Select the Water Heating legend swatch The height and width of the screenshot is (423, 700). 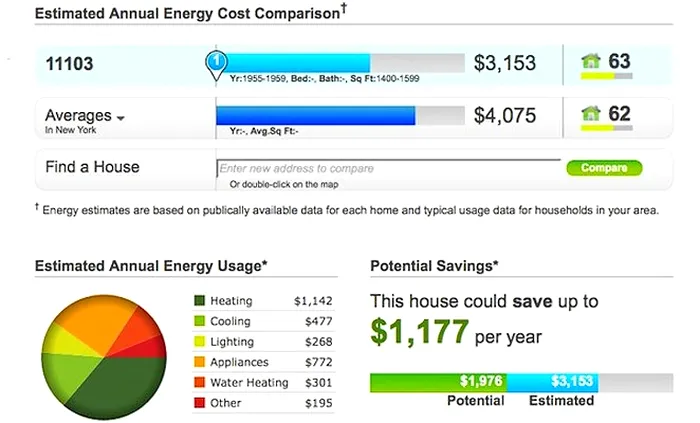[x=199, y=382]
